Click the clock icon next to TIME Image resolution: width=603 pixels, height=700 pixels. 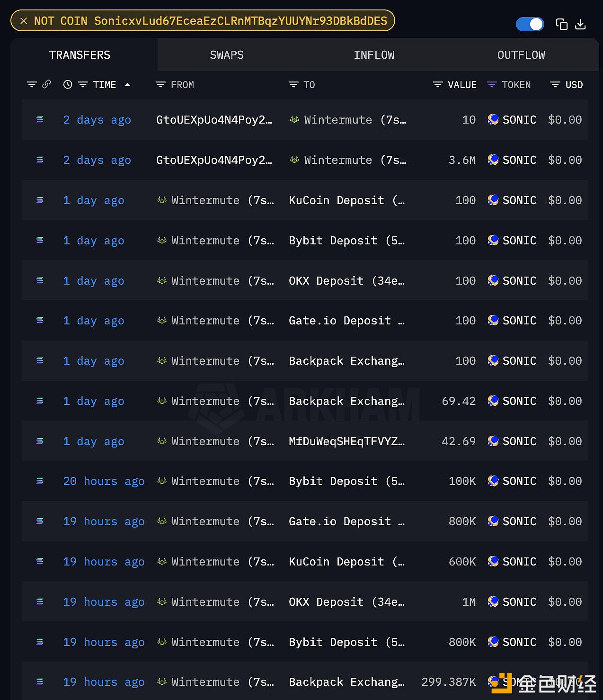(68, 84)
